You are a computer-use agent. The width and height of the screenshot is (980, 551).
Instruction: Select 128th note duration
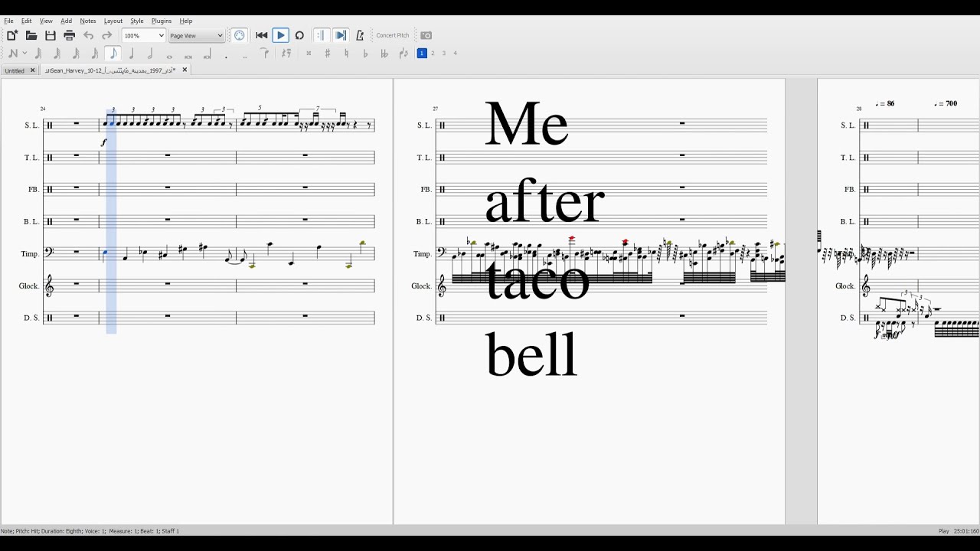click(x=38, y=54)
